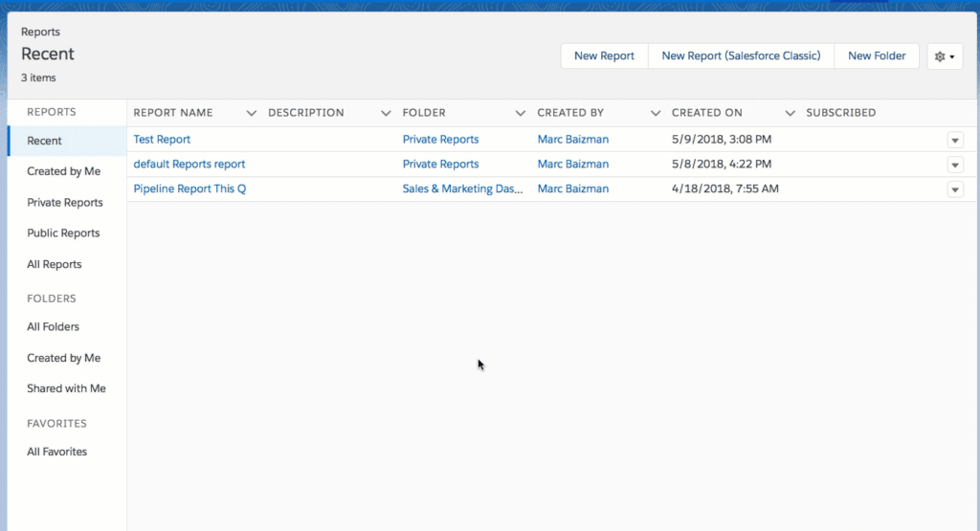
Task: Open the Sales & Marketing folder link
Action: (x=462, y=189)
